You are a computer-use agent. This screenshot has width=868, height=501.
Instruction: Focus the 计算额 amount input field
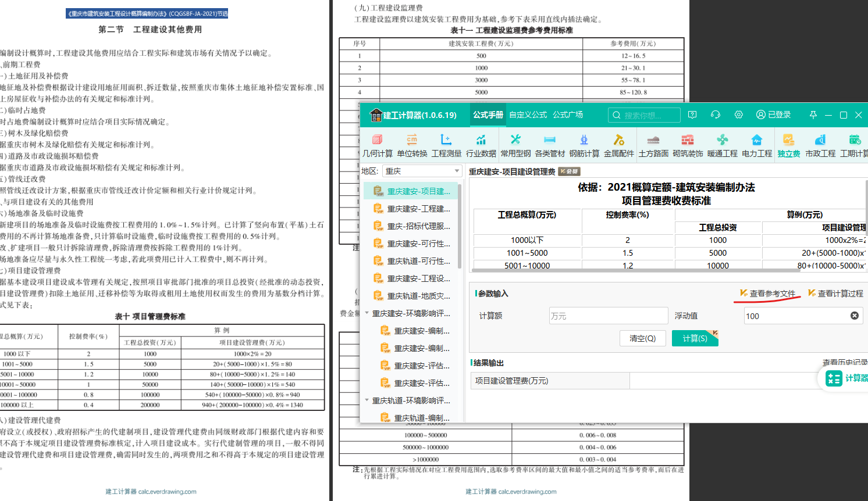tap(608, 316)
